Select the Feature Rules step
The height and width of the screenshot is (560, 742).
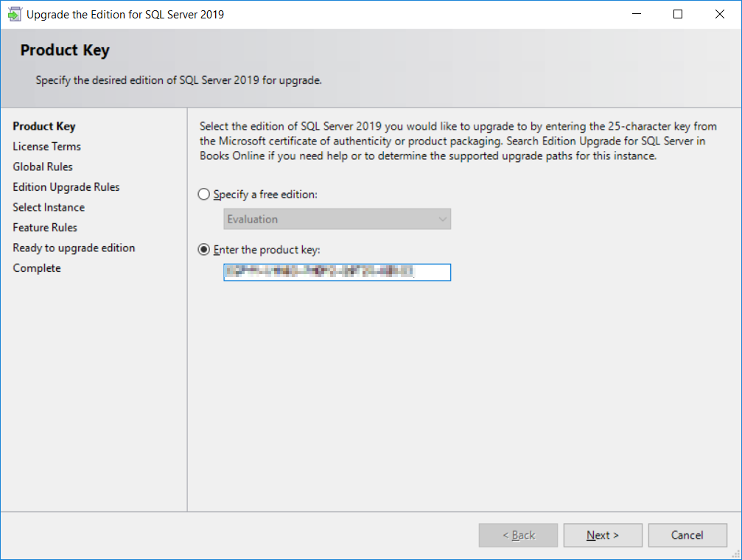[45, 228]
